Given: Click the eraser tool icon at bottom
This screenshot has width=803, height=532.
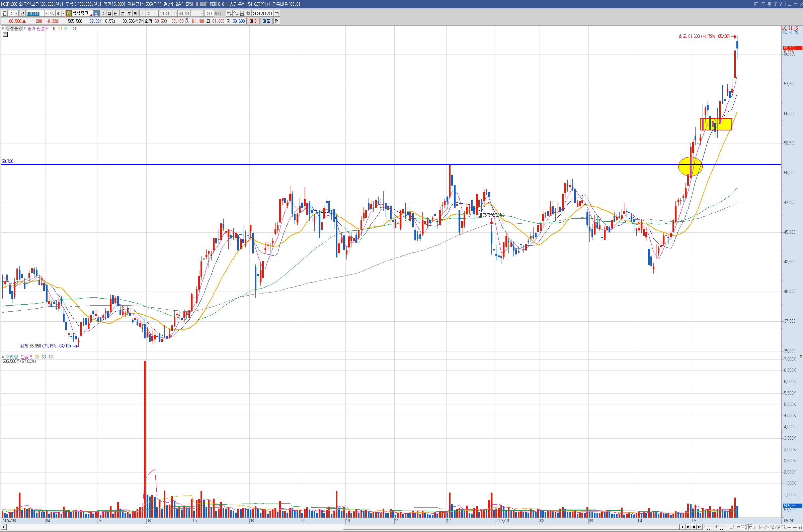Looking at the screenshot, I should (773, 527).
